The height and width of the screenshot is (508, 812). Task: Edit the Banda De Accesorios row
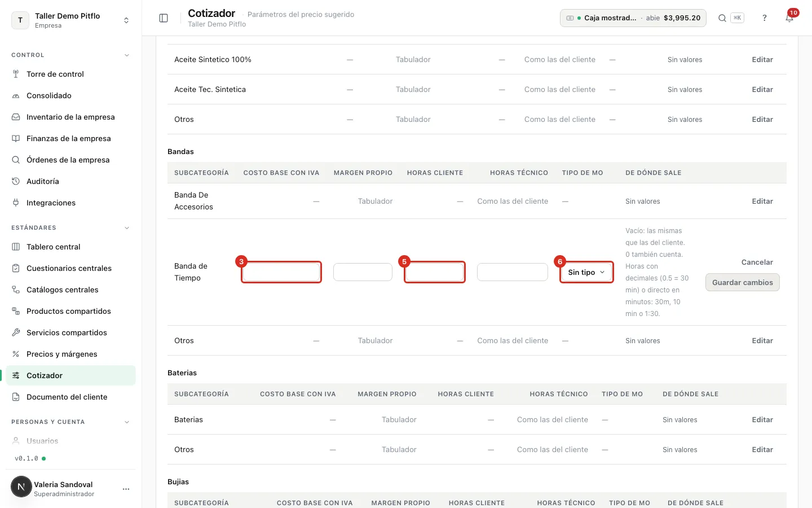(x=762, y=201)
